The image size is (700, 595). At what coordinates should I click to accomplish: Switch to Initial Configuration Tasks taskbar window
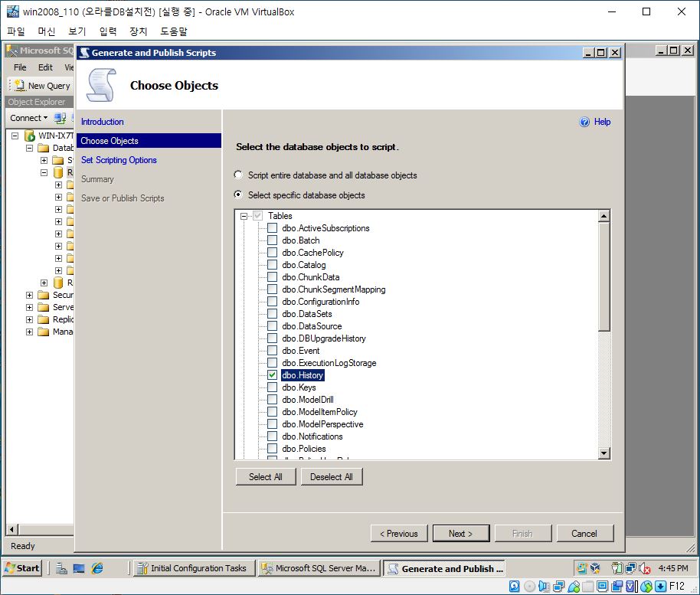[x=195, y=568]
